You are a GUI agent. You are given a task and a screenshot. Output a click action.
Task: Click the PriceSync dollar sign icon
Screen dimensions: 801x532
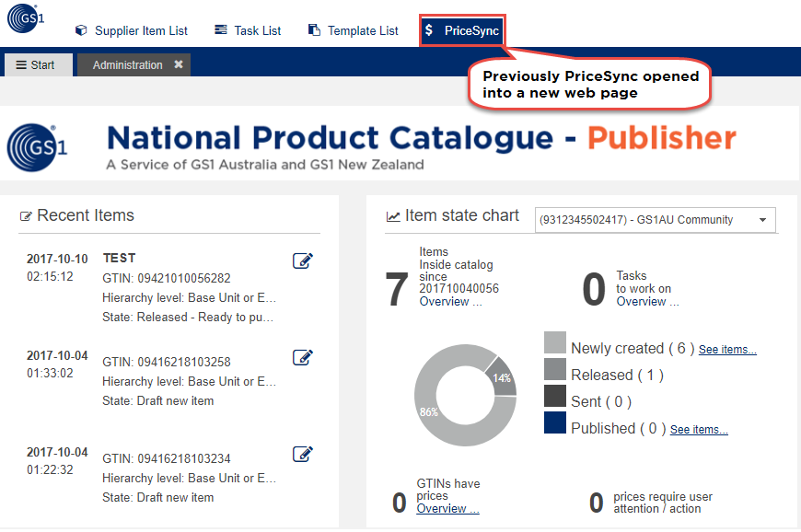(x=429, y=30)
